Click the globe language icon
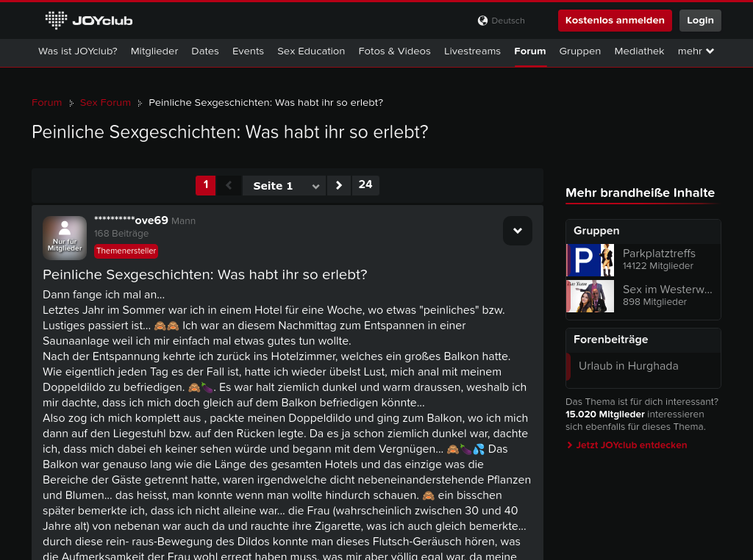Viewport: 753px width, 560px height. 482,21
